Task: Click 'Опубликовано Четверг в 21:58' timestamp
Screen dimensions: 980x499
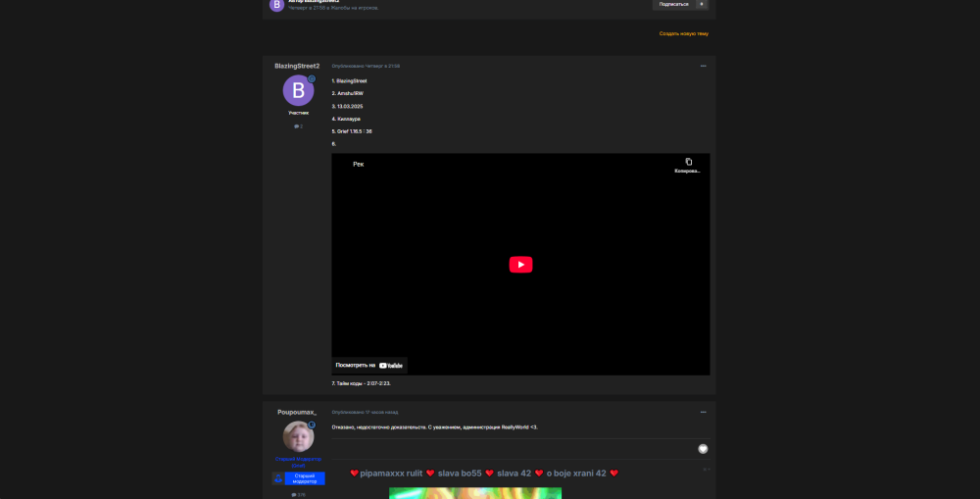Action: coord(366,66)
